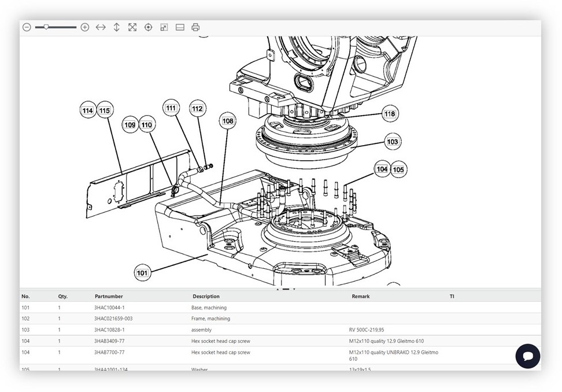562x392 pixels.
Task: Select part number 3HAC10044-1 row
Action: pos(109,308)
